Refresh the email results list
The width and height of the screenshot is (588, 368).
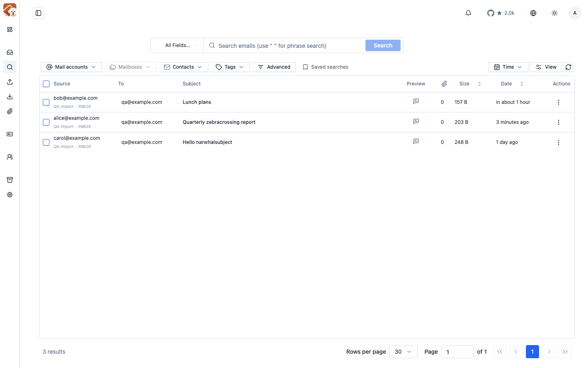click(x=568, y=67)
